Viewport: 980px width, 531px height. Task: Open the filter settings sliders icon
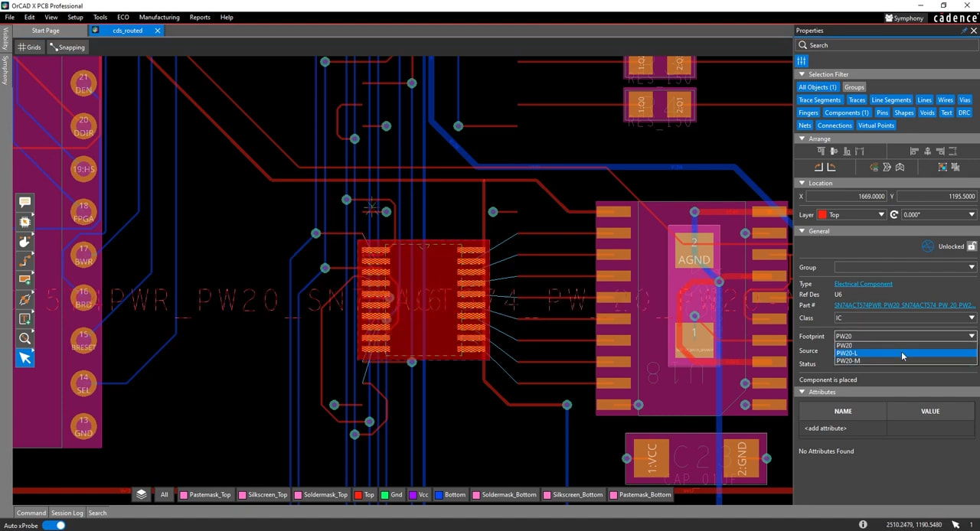pos(802,60)
